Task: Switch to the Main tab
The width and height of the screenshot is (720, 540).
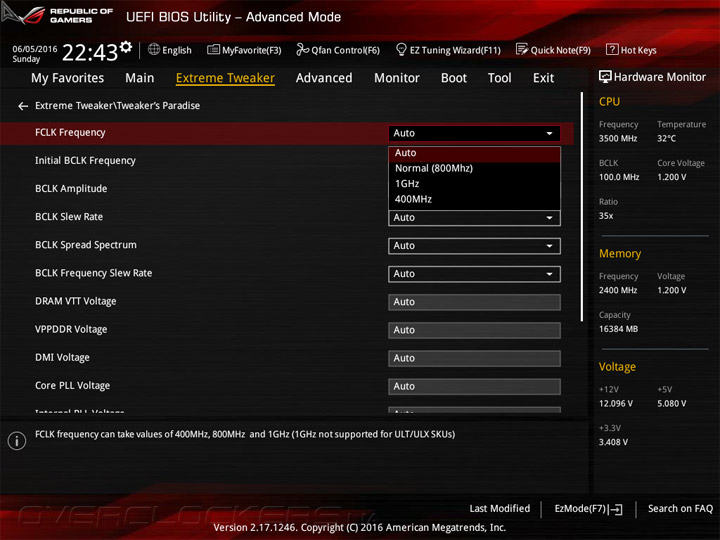Action: point(140,78)
